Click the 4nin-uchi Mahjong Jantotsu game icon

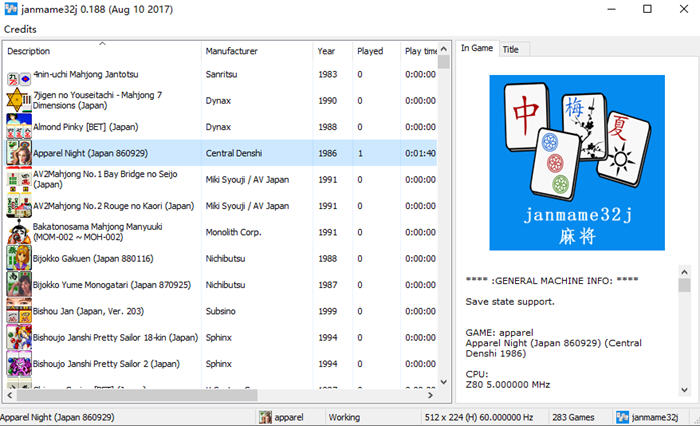[x=19, y=79]
